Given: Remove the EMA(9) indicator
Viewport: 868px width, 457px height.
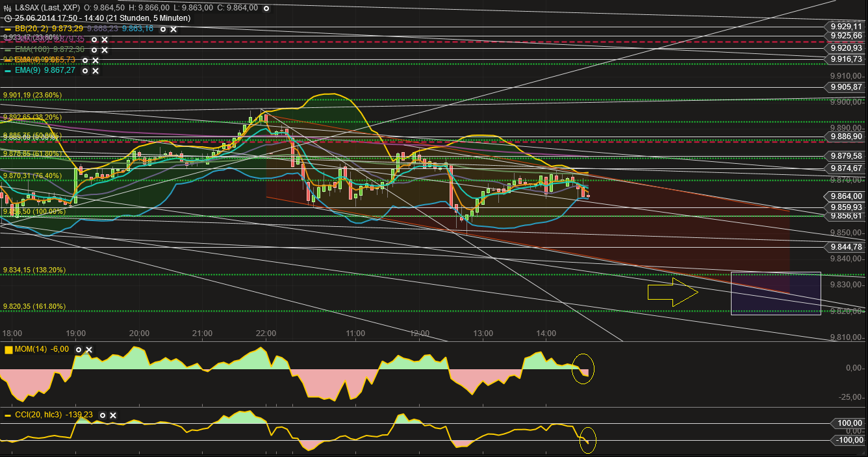Looking at the screenshot, I should coord(96,70).
